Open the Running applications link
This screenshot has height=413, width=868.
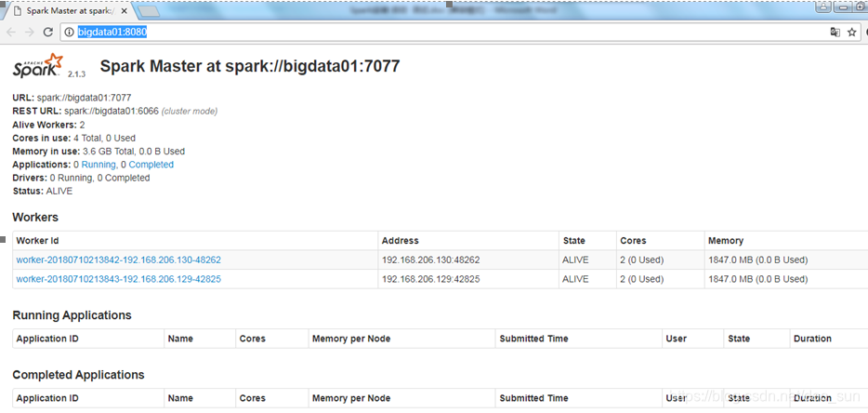(99, 165)
